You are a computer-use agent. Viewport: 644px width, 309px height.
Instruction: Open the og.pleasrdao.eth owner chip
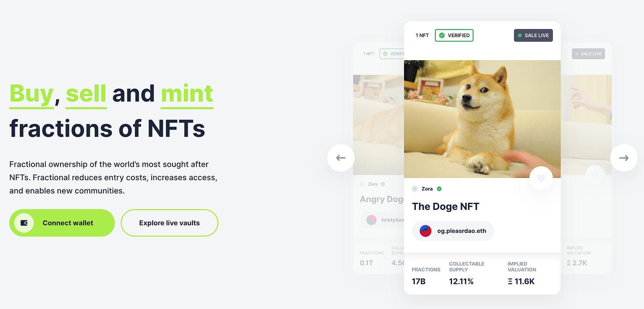coord(453,231)
